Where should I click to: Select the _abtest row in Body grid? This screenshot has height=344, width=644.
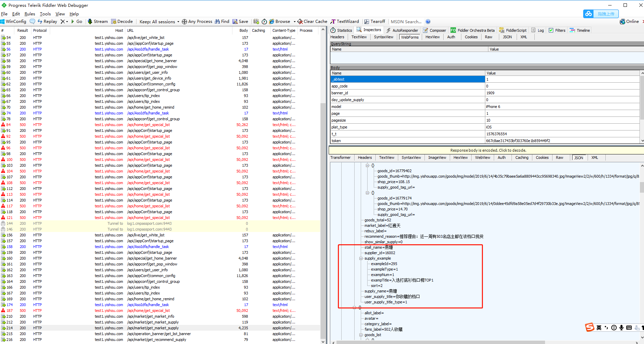(485, 79)
